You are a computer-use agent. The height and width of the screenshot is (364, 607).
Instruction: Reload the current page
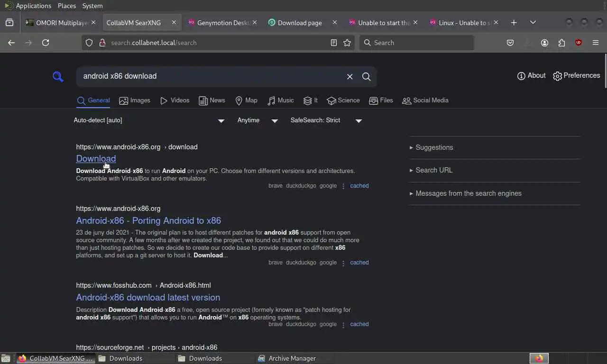pos(46,43)
